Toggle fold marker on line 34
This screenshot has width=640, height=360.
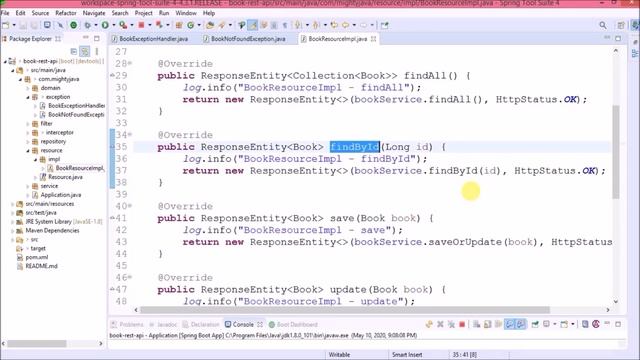[x=130, y=134]
